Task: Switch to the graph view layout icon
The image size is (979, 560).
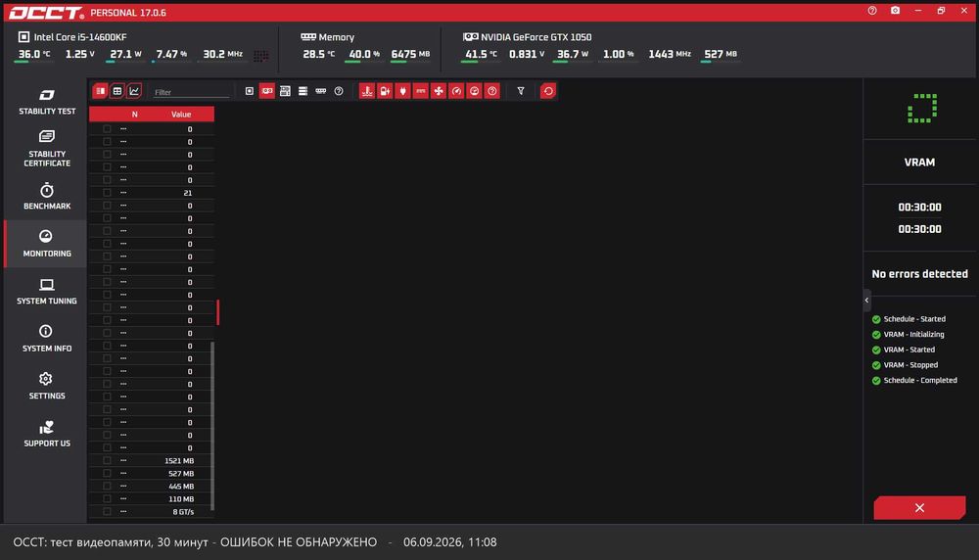Action: click(x=134, y=91)
